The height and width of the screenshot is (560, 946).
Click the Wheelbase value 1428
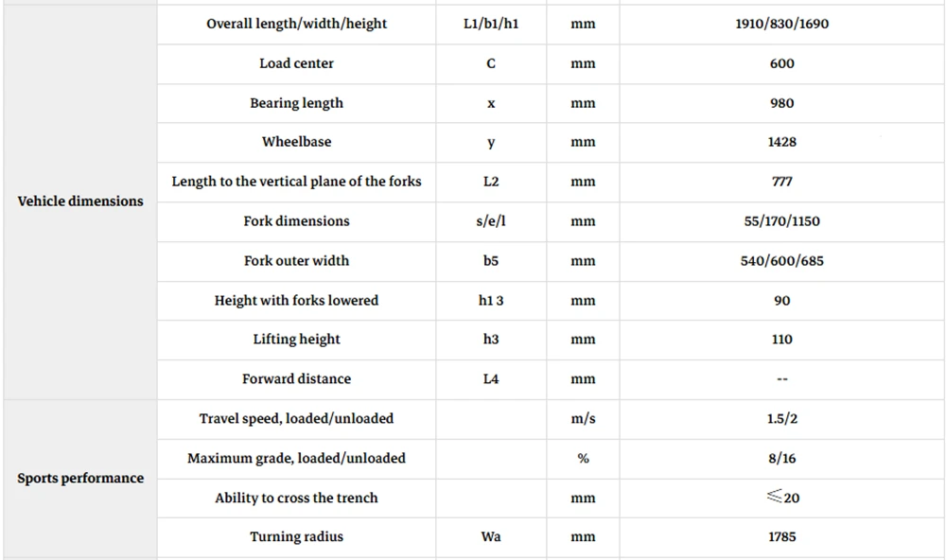782,142
